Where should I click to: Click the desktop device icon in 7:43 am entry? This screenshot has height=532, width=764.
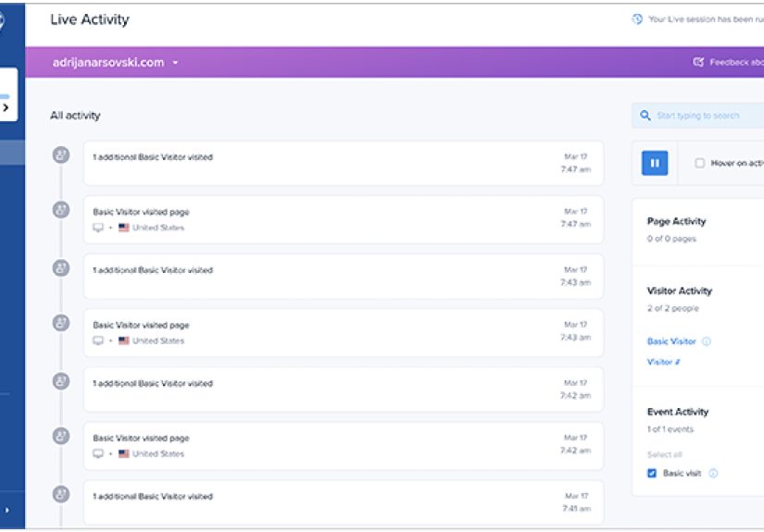point(98,340)
